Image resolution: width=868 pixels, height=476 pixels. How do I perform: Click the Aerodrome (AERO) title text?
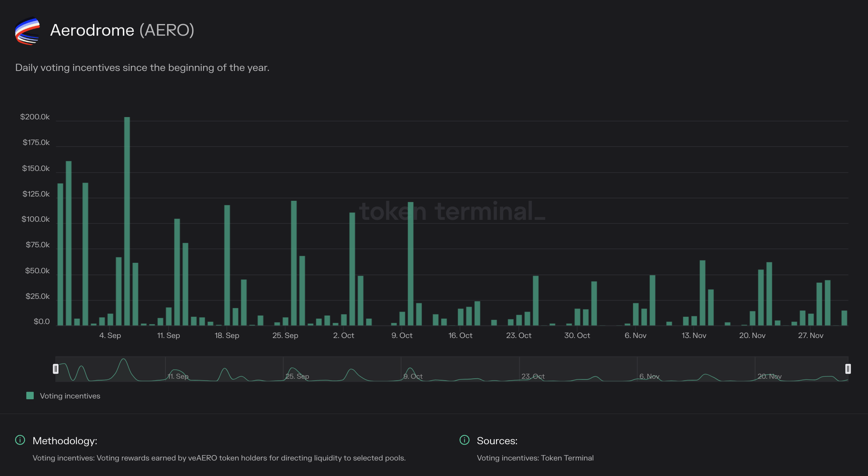click(x=122, y=30)
